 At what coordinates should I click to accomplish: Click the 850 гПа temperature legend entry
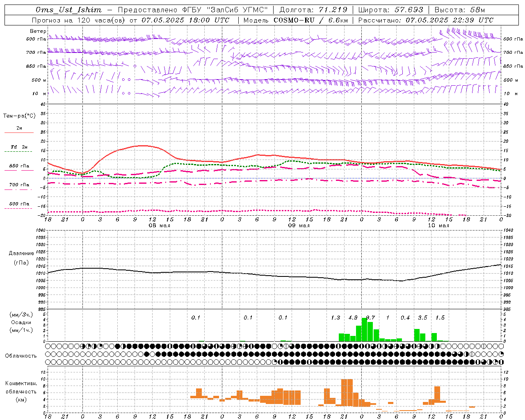pyautogui.click(x=19, y=166)
